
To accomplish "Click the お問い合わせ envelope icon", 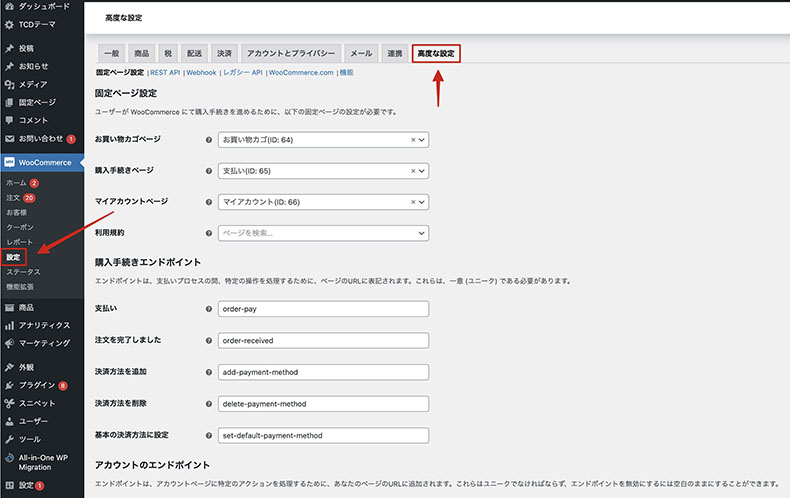I will [9, 138].
